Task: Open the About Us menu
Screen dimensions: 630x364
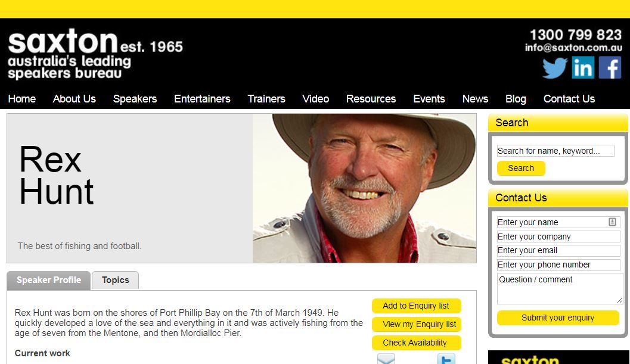Action: tap(75, 99)
